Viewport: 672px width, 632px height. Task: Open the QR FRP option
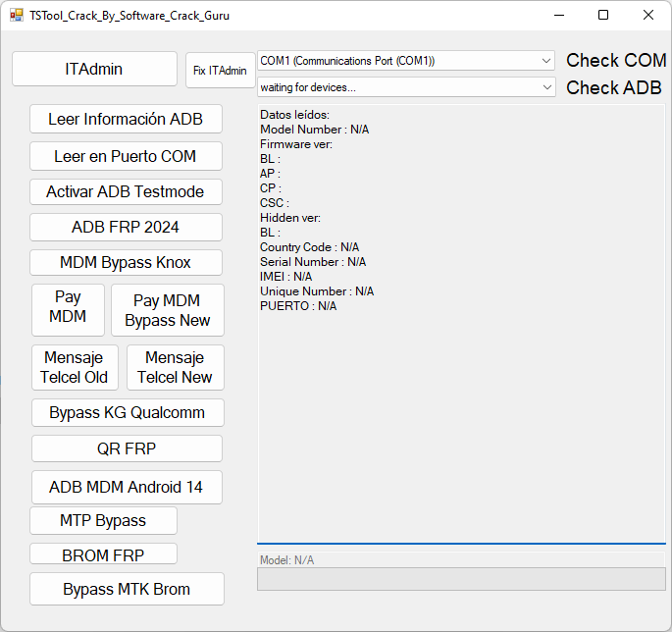[127, 448]
